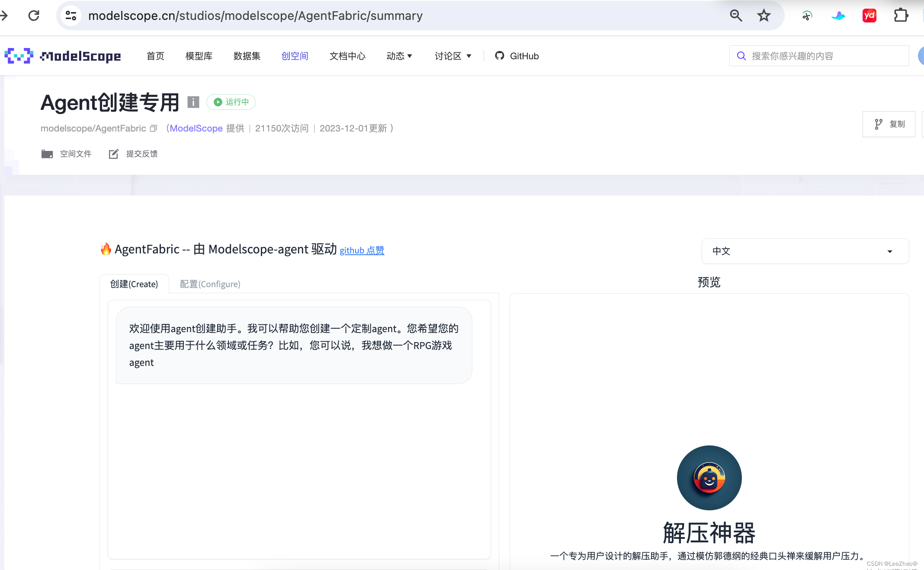Click the browser reload icon
The width and height of the screenshot is (924, 570).
click(34, 16)
